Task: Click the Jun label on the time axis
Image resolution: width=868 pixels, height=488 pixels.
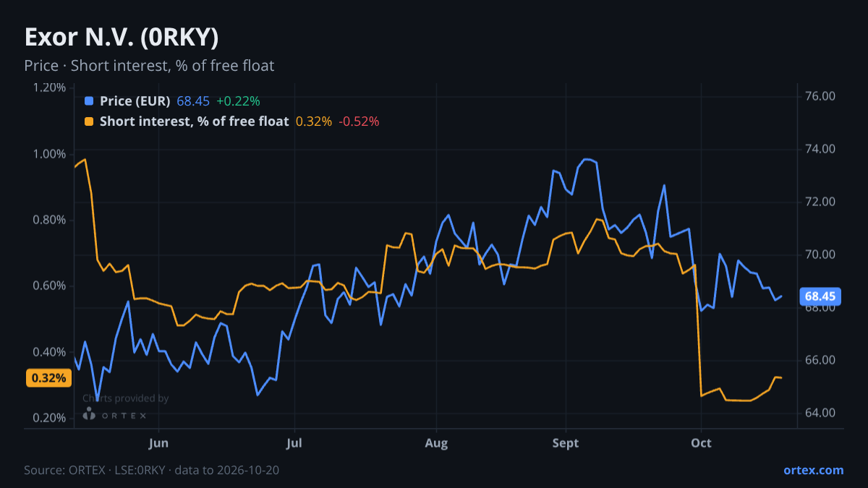Action: click(x=158, y=443)
